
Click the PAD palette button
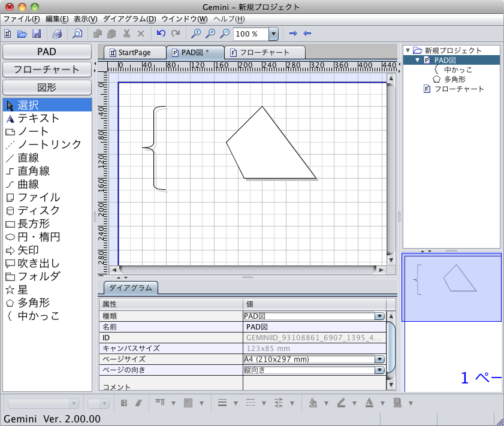[47, 52]
